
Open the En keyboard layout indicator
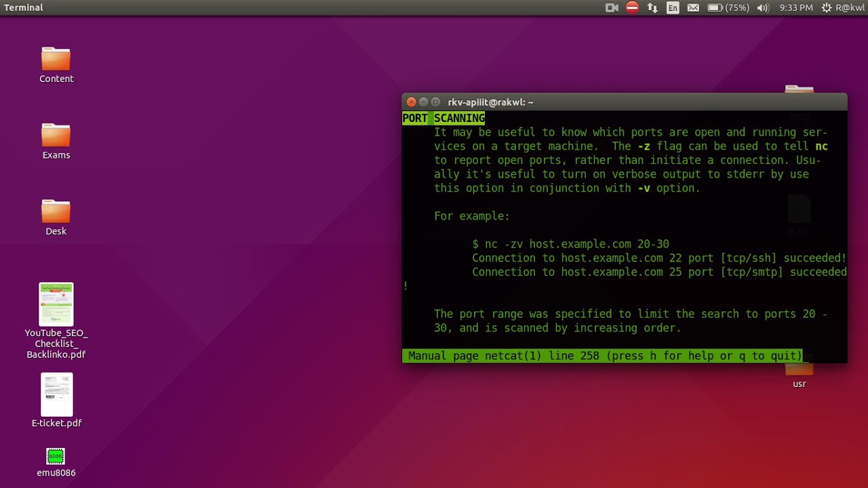pyautogui.click(x=673, y=8)
